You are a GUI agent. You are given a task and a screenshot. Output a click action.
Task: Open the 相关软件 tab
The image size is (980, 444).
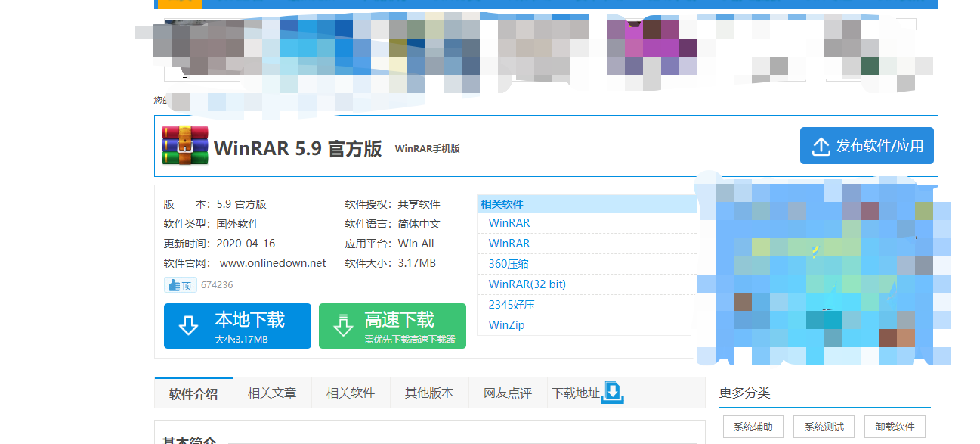[351, 393]
